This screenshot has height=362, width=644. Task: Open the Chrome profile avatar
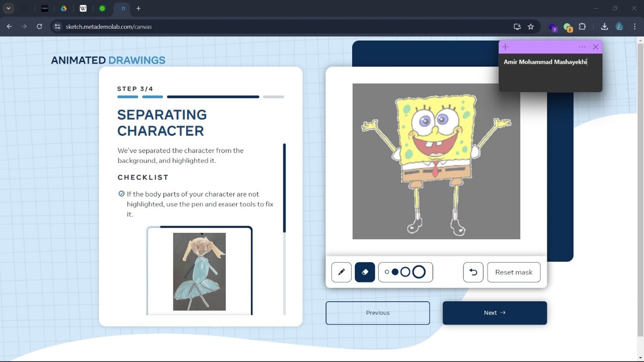pyautogui.click(x=620, y=27)
